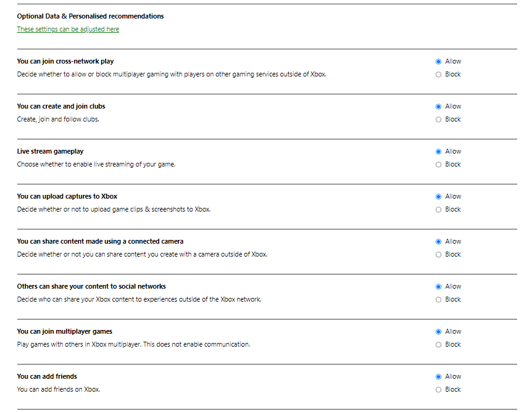
Task: Click 'You can join multiplayer games' heading
Action: point(64,332)
